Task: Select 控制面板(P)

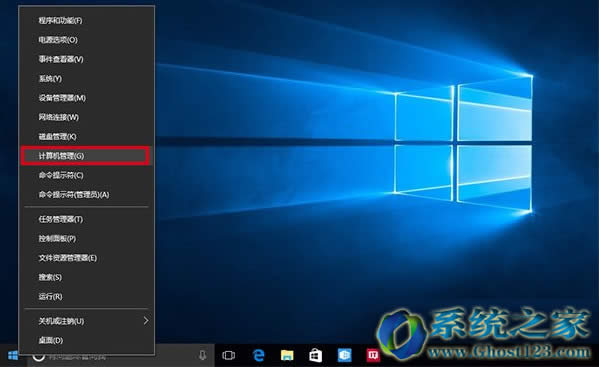Action: point(86,239)
